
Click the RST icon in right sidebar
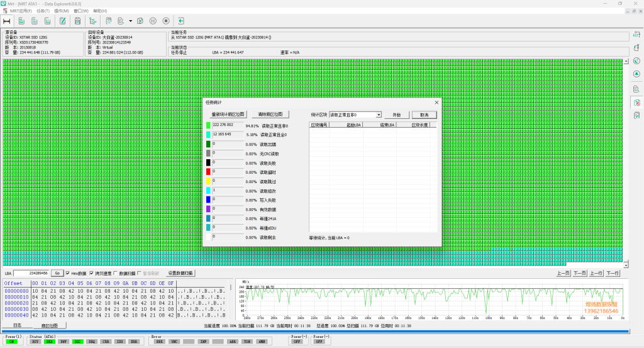[636, 35]
